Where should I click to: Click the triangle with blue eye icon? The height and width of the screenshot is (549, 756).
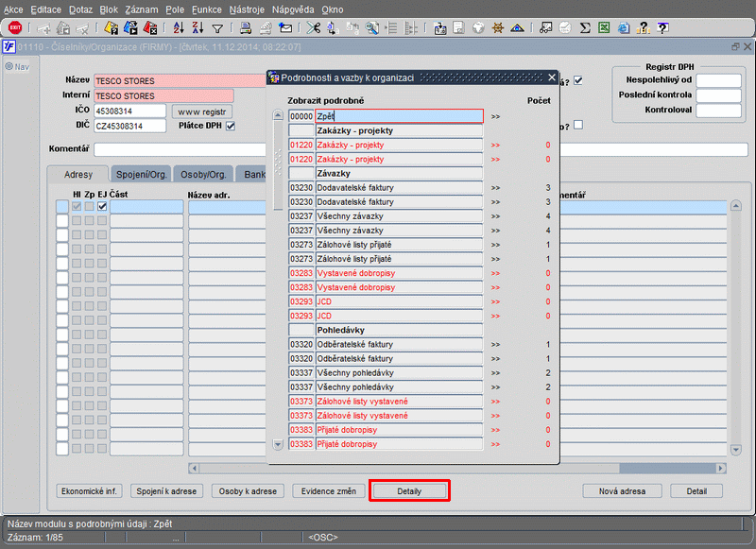point(517,28)
